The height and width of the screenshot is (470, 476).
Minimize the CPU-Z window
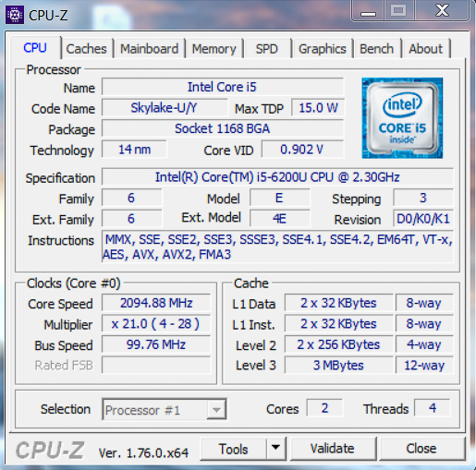point(368,12)
